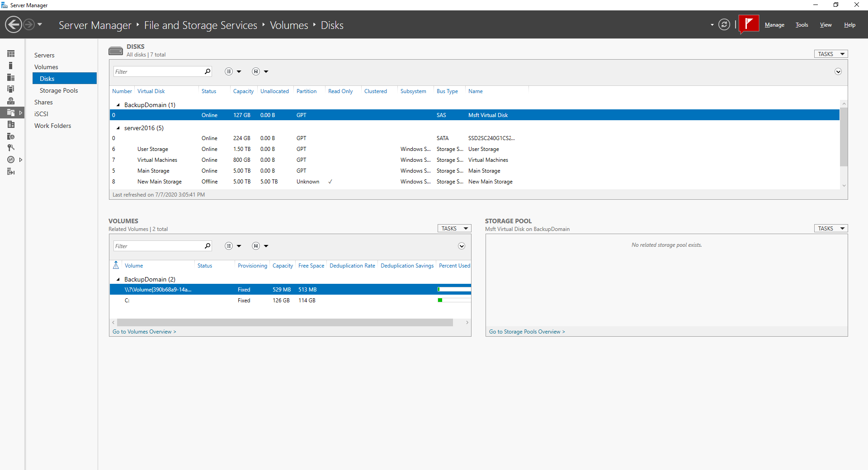Open the red Notifications flag
Screen dimensions: 868x470
pos(749,24)
